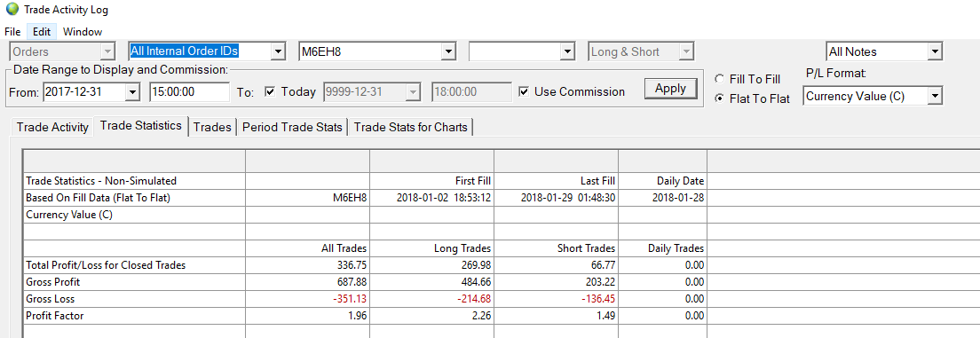
Task: Switch to the Period Trade Stats tab
Action: point(292,127)
